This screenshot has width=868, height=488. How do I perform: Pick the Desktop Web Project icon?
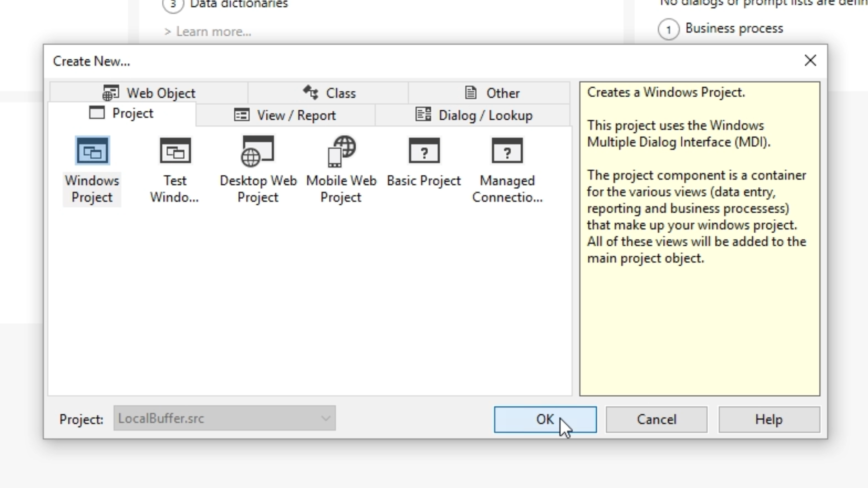(258, 151)
